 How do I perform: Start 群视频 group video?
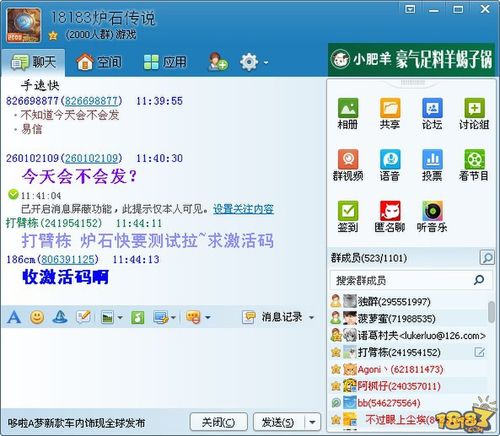348,165
